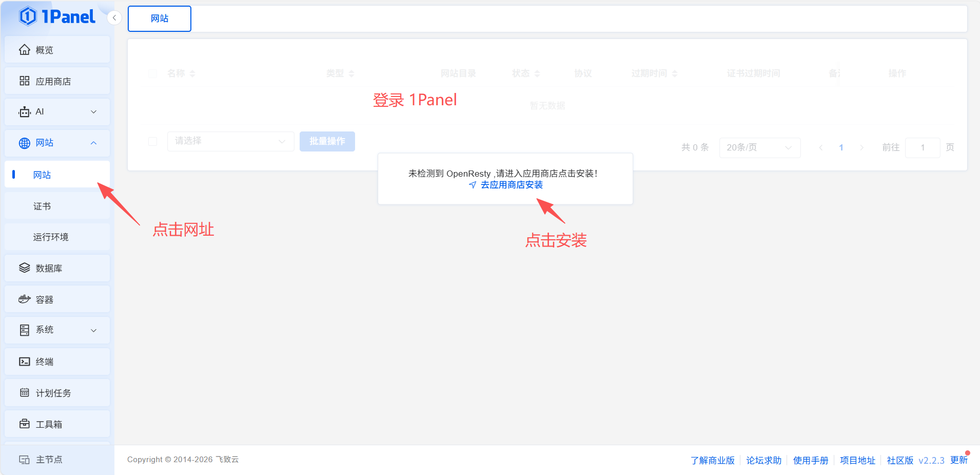
Task: Open the 请选择 batch action dropdown
Action: pos(231,141)
